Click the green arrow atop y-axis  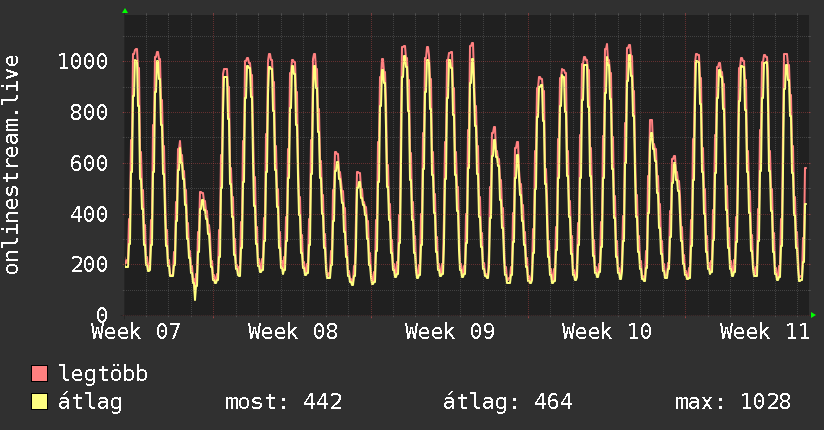click(x=125, y=11)
